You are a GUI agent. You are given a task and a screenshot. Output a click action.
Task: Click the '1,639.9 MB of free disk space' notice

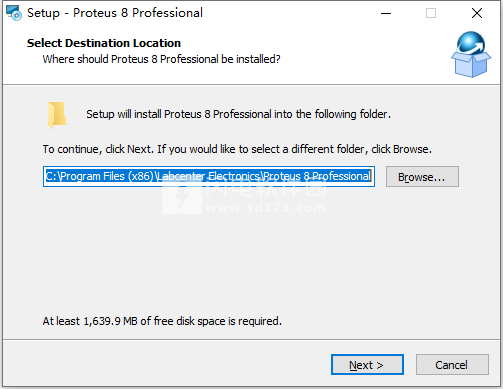point(162,321)
